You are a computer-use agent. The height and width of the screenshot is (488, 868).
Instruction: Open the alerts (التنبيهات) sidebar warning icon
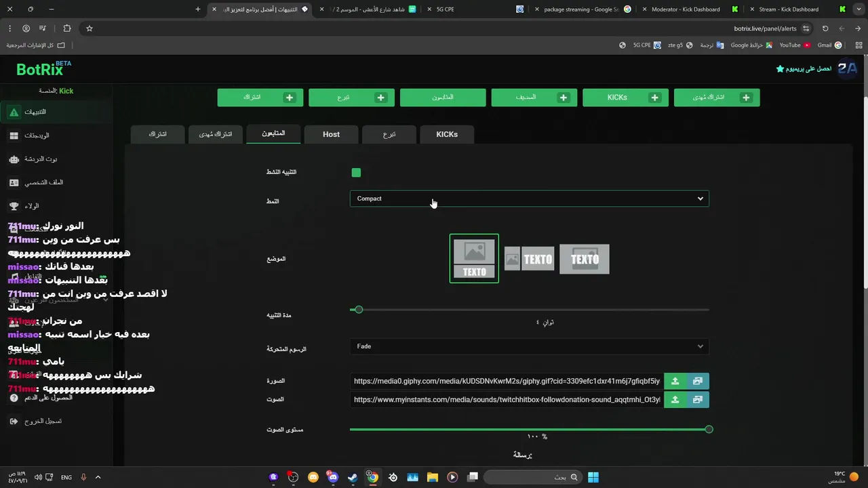(14, 112)
